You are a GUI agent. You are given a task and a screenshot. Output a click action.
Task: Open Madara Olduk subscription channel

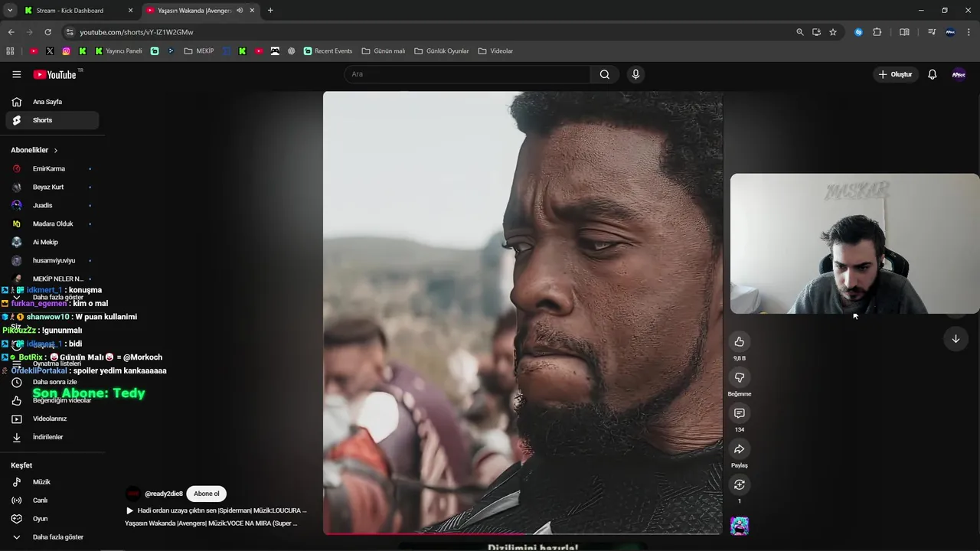tap(52, 223)
